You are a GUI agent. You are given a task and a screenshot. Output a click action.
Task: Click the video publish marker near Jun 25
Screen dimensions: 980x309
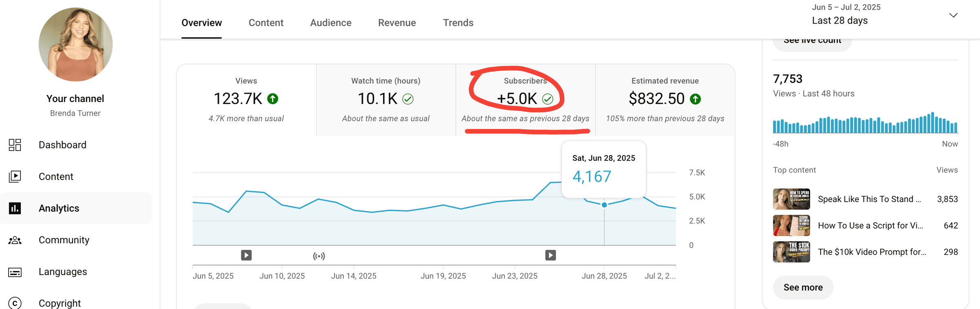(550, 255)
